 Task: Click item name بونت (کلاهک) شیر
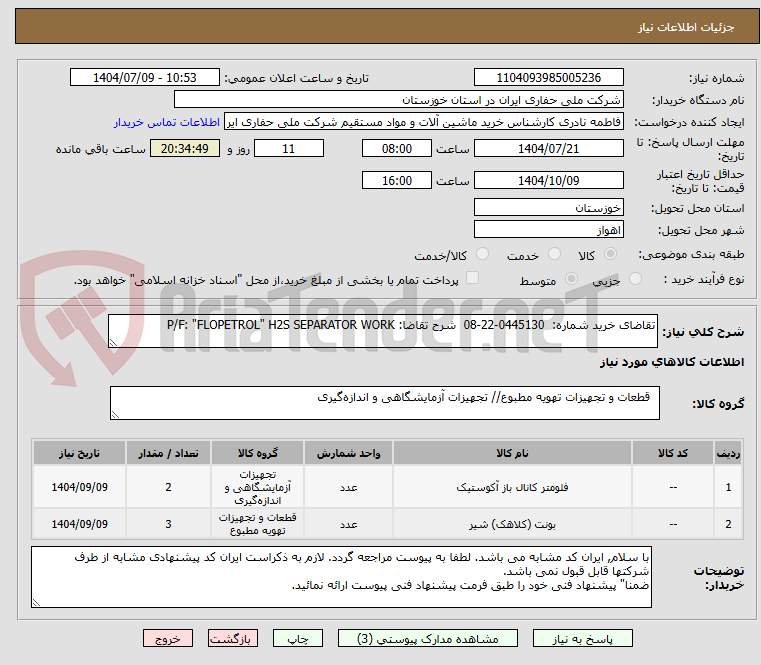512,524
